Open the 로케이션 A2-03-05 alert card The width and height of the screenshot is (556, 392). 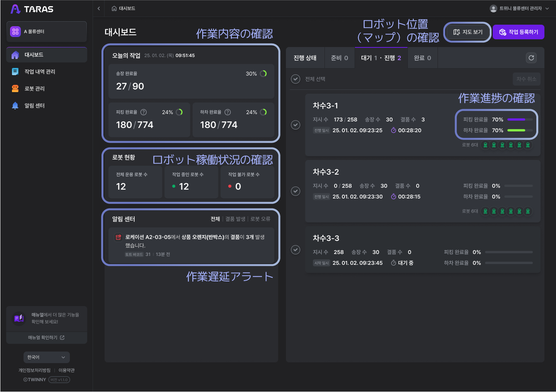191,245
